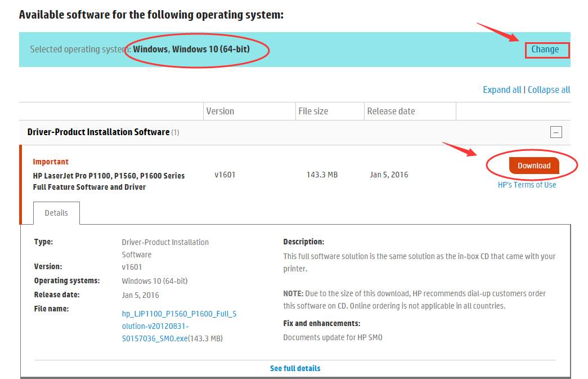588x379 pixels.
Task: Click the Documents update for HP SMO text
Action: coord(333,338)
